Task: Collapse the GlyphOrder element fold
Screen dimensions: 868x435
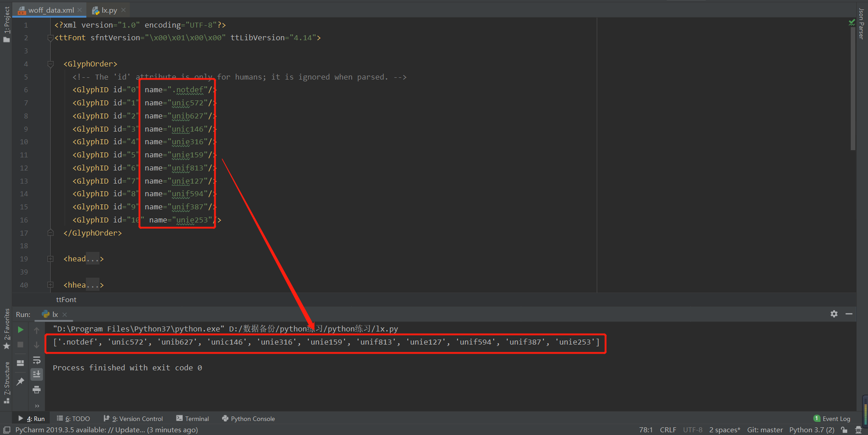Action: click(50, 64)
